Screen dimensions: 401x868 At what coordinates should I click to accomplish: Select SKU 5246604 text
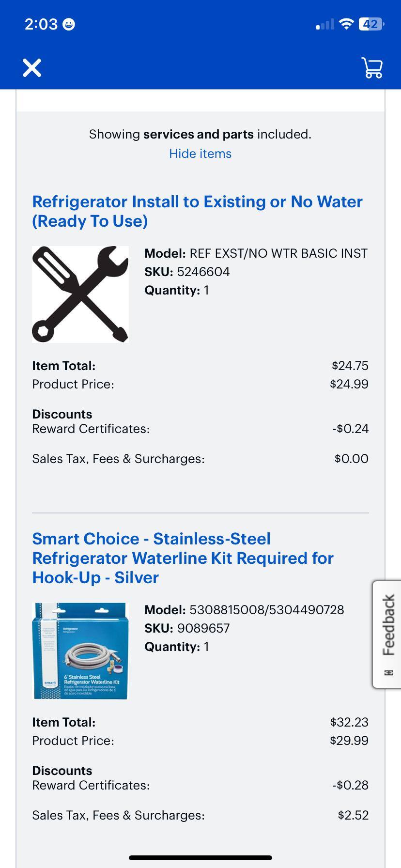coord(203,272)
